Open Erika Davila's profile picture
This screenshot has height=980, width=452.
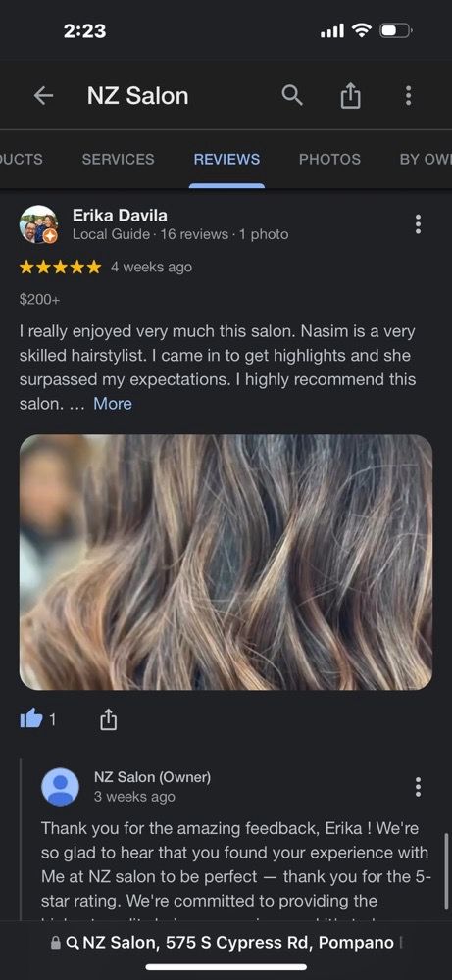coord(39,224)
